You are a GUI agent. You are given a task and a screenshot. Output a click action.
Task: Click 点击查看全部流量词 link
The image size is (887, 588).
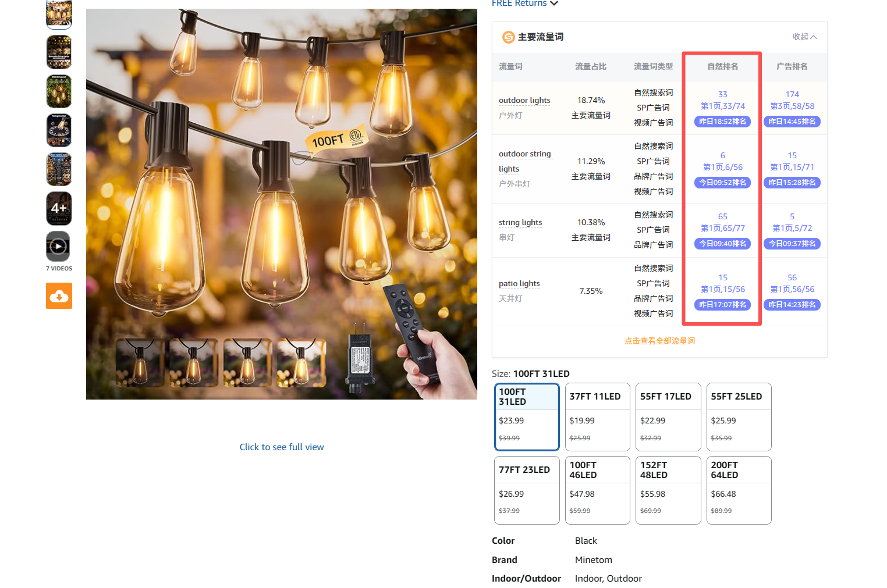[x=659, y=341]
